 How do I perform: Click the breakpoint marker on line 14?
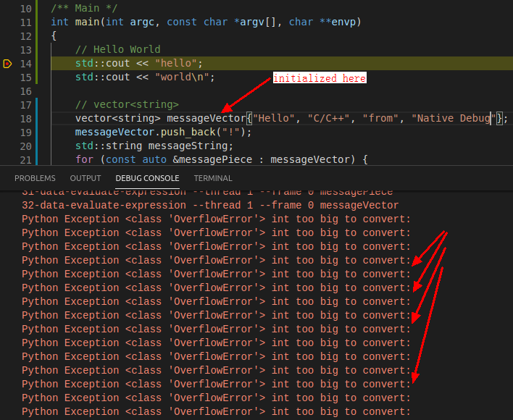tap(7, 64)
